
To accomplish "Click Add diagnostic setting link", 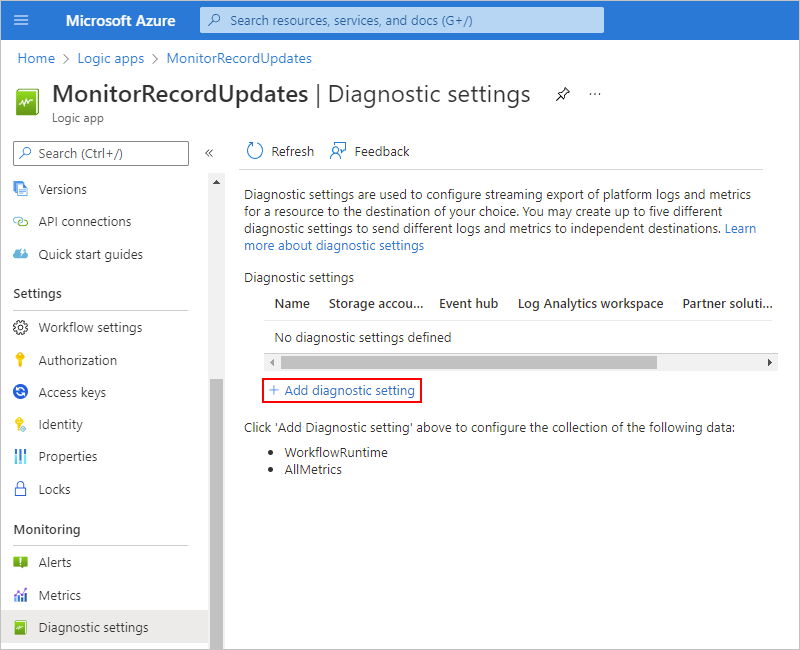I will (349, 390).
